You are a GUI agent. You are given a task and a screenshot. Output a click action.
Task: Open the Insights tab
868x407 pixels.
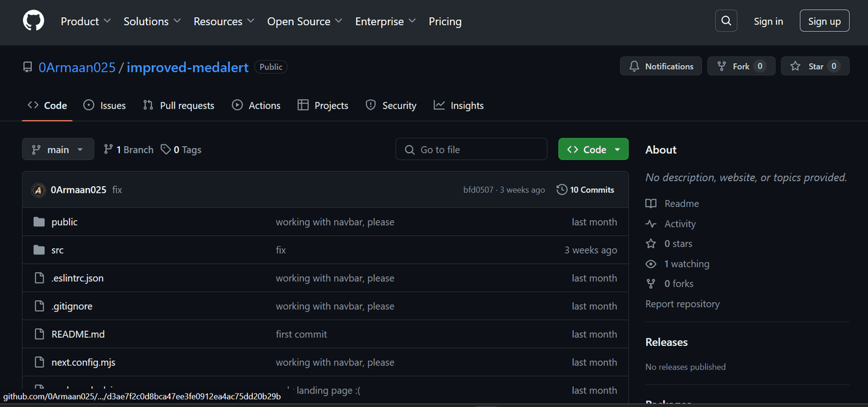pos(458,106)
